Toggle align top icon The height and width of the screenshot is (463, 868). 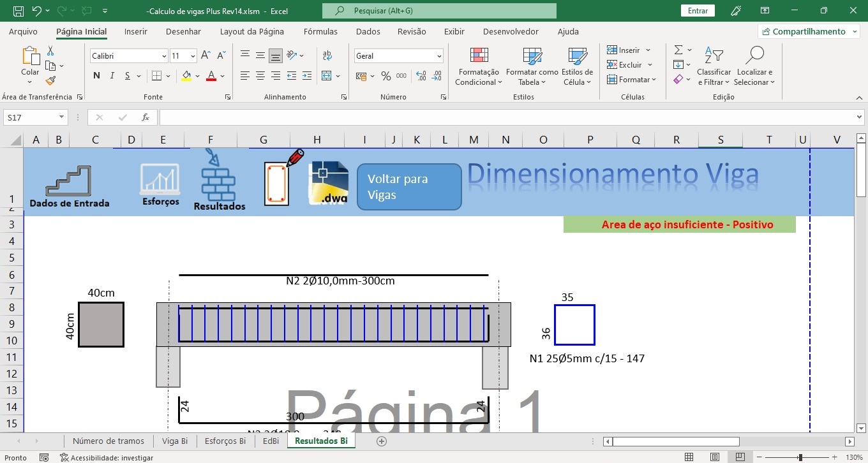[x=244, y=55]
